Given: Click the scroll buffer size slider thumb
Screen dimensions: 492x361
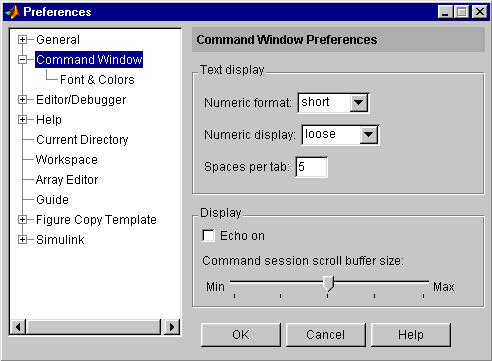Looking at the screenshot, I should point(328,284).
